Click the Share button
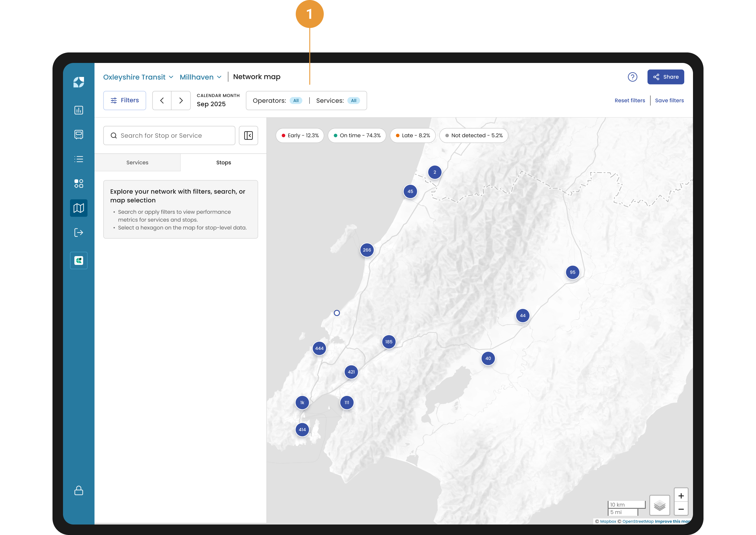Viewport: 756px width, 535px height. click(x=665, y=77)
